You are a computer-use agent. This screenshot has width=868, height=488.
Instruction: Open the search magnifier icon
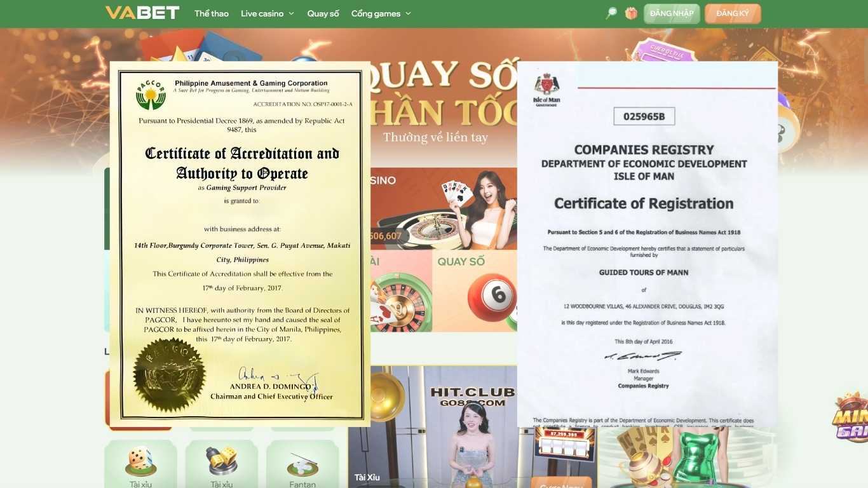click(x=611, y=13)
